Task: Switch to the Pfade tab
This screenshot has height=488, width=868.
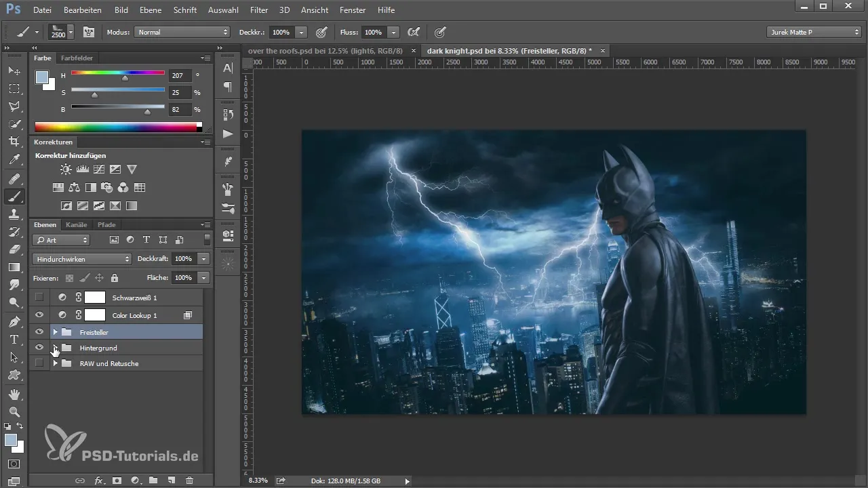Action: point(106,224)
